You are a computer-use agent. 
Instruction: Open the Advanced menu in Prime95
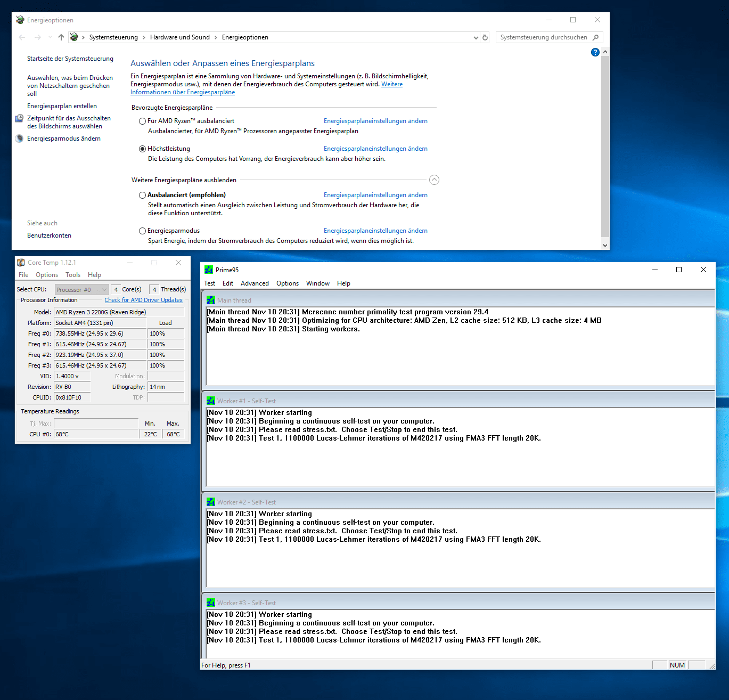point(255,283)
